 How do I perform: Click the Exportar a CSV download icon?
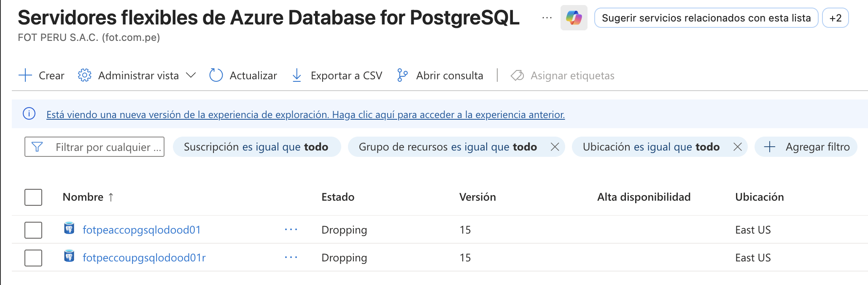297,75
